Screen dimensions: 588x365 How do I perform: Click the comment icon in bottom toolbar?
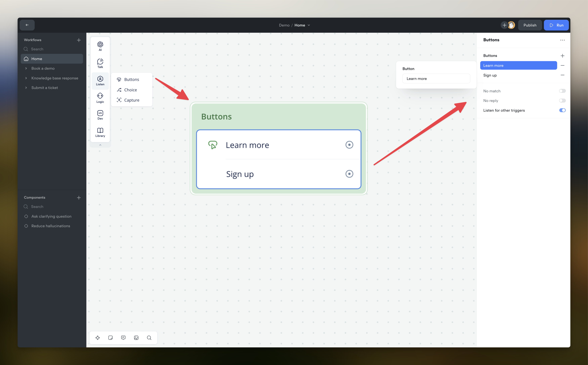click(x=123, y=337)
